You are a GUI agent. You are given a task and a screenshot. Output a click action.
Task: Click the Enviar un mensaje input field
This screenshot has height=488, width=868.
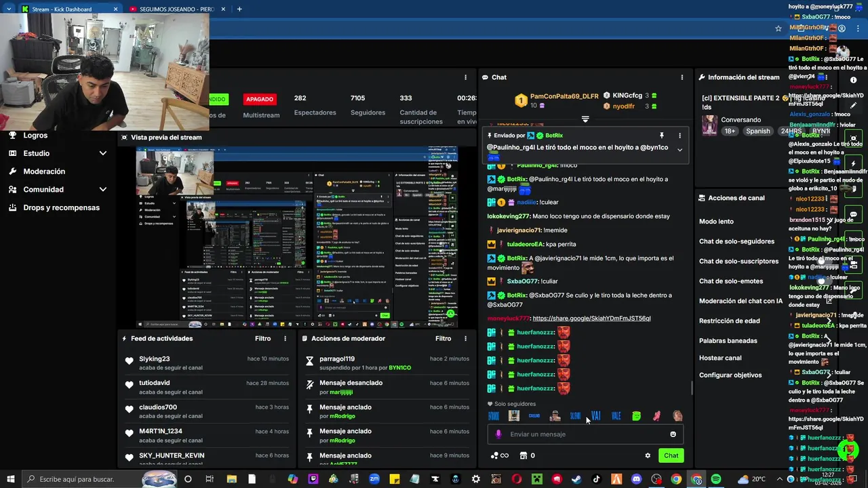[x=585, y=434]
